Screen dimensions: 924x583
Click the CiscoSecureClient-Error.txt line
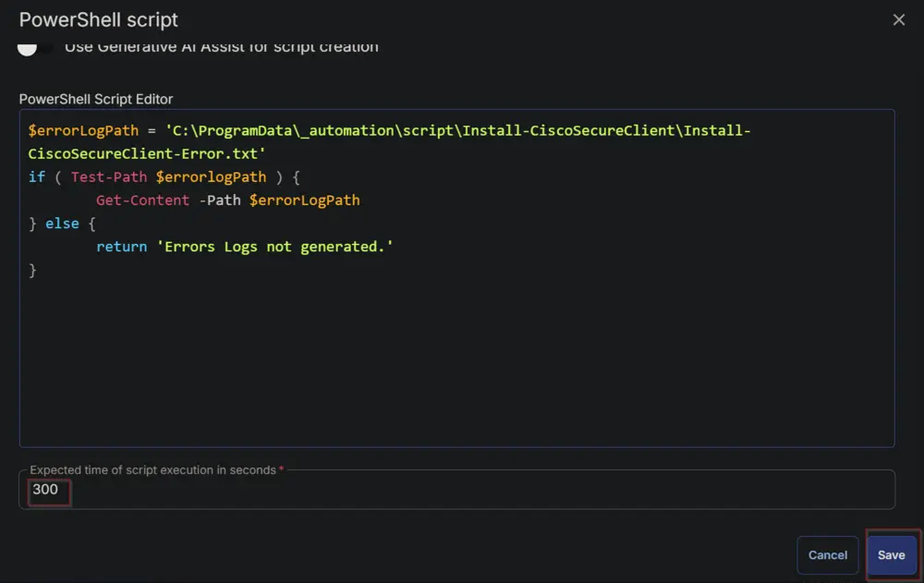tap(147, 154)
